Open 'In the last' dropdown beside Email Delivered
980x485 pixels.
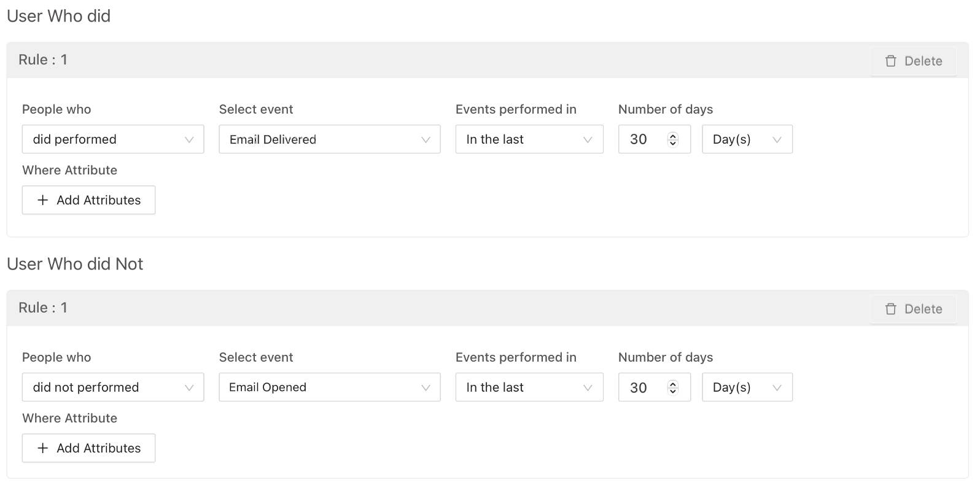529,139
